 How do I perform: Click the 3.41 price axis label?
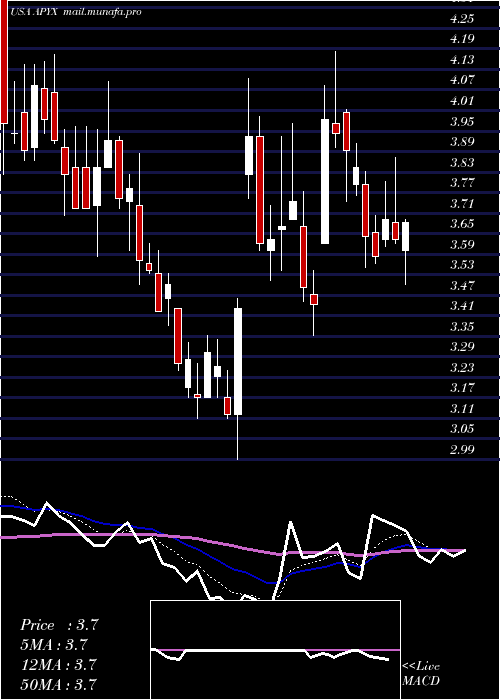[x=462, y=306]
